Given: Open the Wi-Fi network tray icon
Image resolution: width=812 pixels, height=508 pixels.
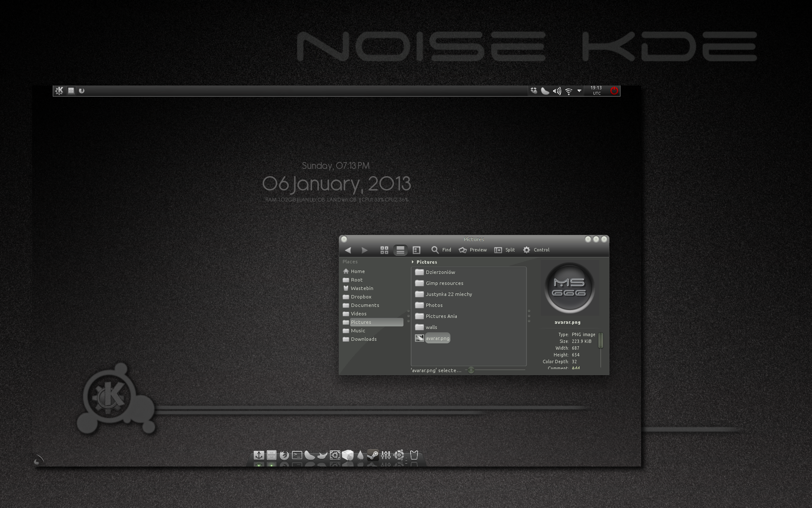Looking at the screenshot, I should [569, 91].
